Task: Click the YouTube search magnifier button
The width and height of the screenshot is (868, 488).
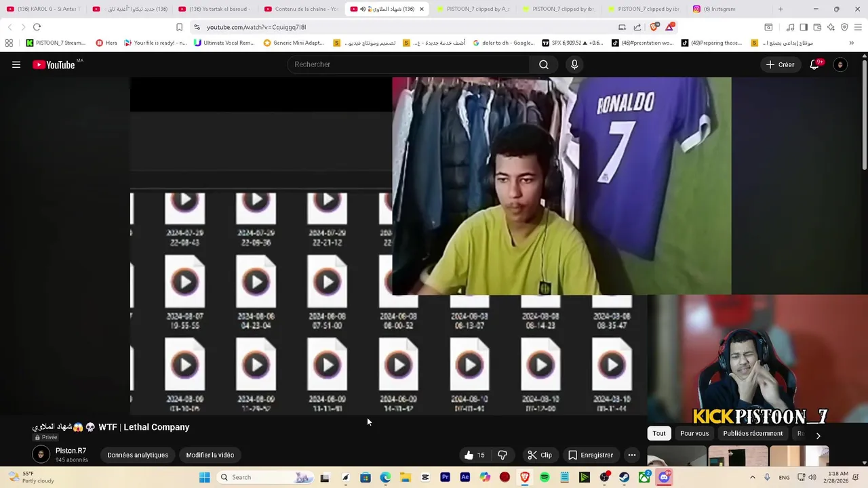Action: pyautogui.click(x=544, y=64)
